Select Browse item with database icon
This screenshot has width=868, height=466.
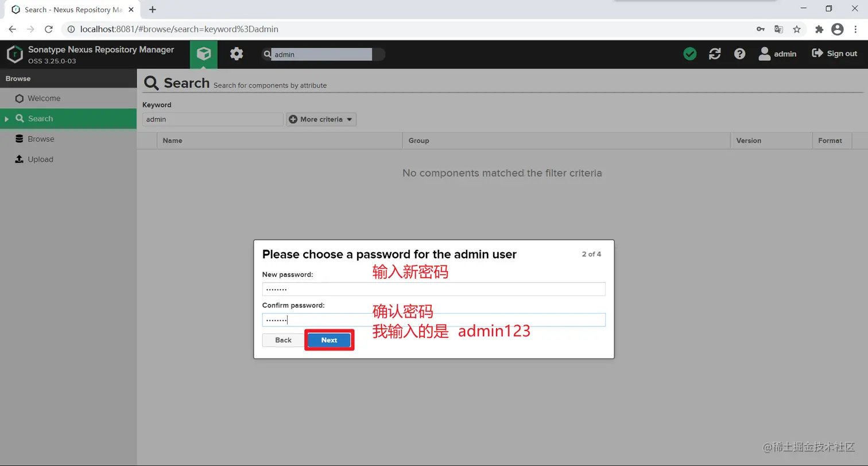(x=68, y=139)
